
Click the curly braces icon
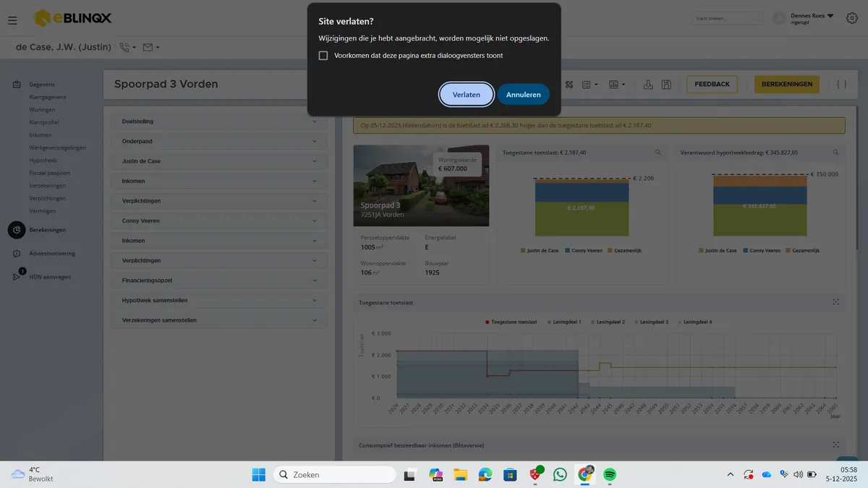[x=841, y=85]
